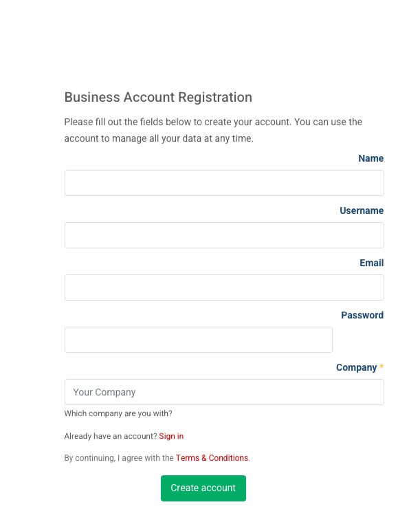Select the Email input field
Viewport: 420px width, 531px height.
tap(224, 288)
